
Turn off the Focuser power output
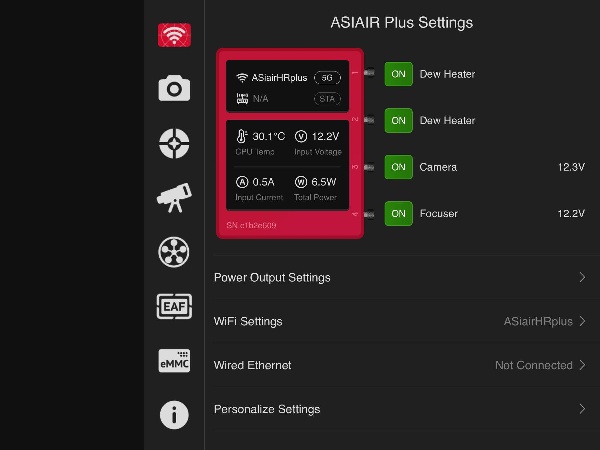[x=398, y=214]
